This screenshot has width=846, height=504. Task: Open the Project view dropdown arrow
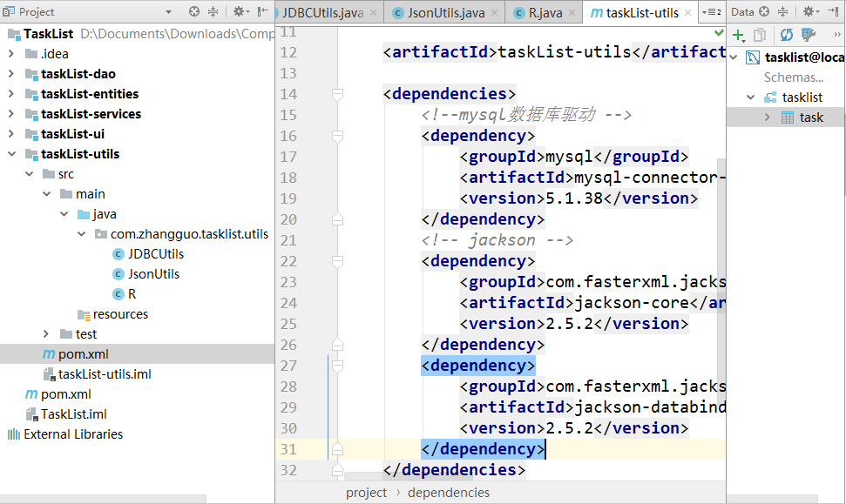coord(168,12)
